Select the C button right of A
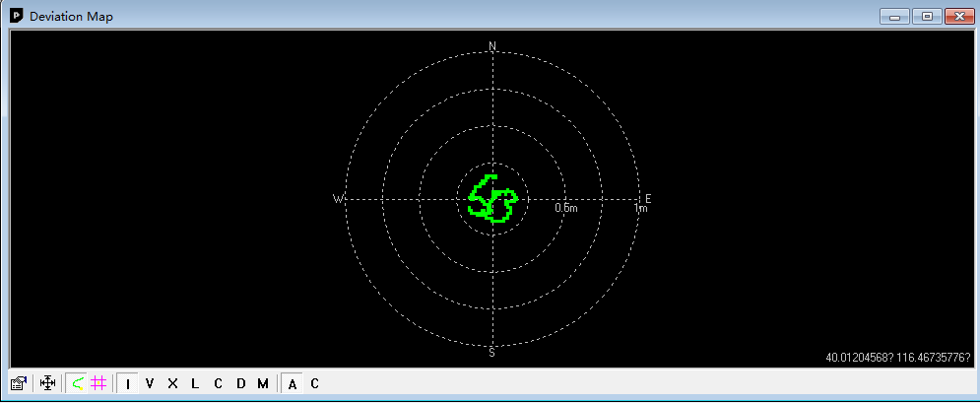 tap(314, 383)
